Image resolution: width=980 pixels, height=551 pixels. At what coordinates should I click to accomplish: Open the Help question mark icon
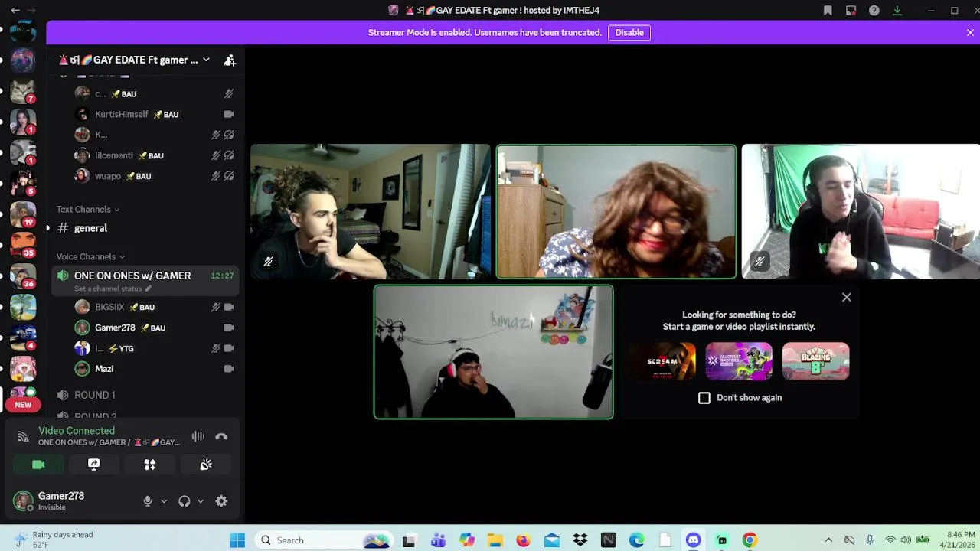874,10
